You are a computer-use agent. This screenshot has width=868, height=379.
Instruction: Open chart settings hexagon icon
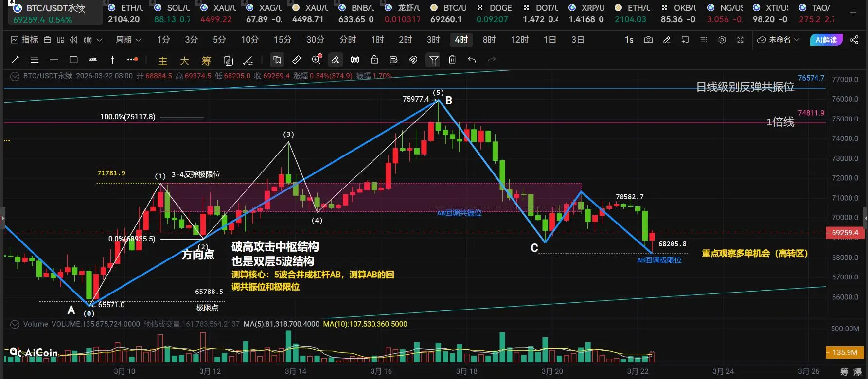(722, 40)
